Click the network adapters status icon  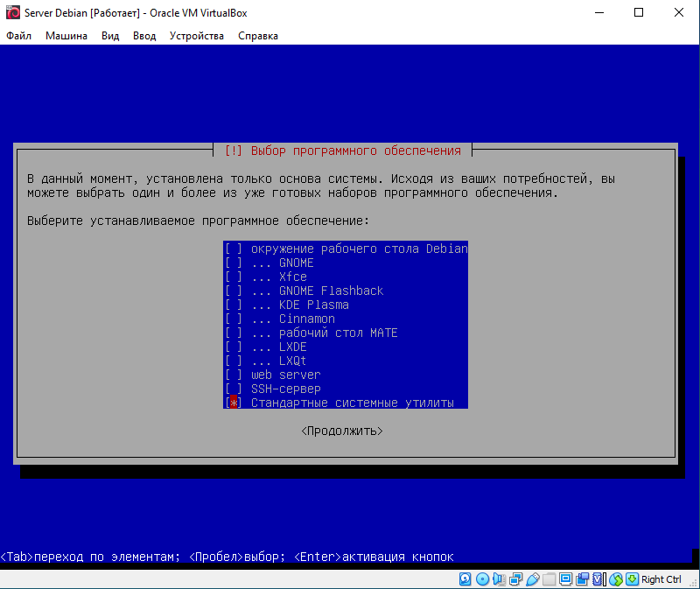514,579
